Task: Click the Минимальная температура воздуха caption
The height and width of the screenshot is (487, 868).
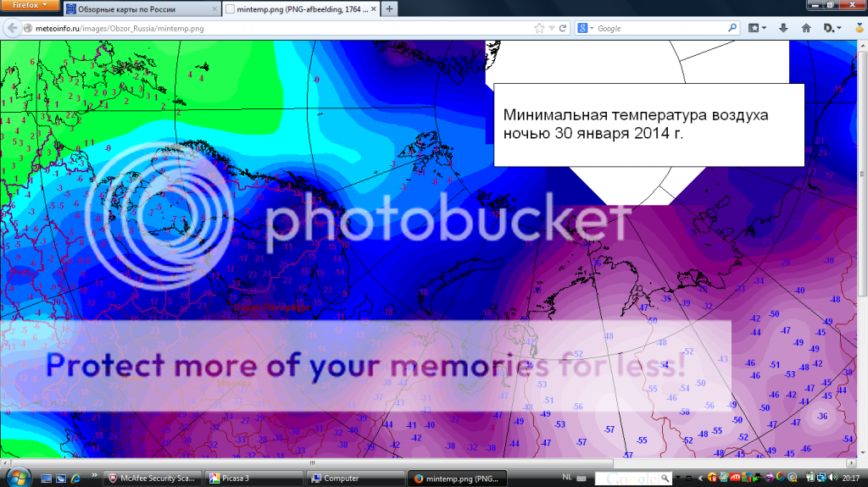Action: 636,115
